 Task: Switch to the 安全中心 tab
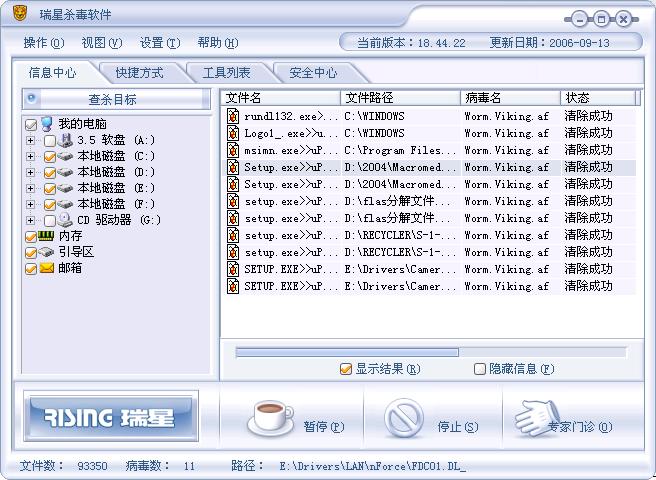(313, 73)
